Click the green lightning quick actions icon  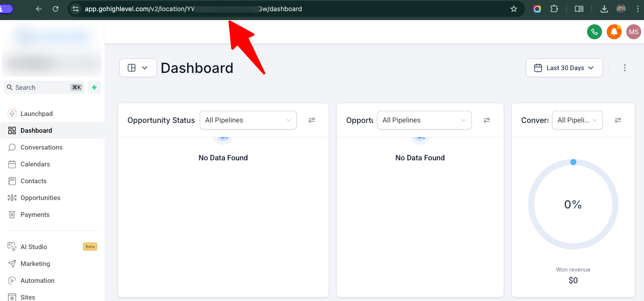pos(94,87)
